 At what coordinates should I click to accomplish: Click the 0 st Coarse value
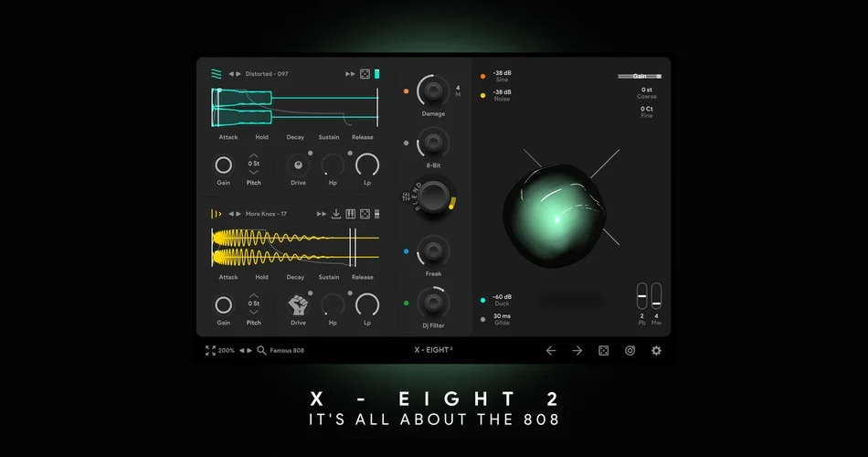[x=647, y=90]
